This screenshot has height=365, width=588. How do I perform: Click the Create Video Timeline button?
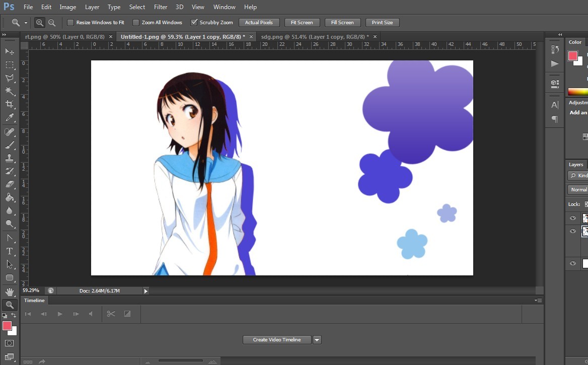click(x=277, y=340)
